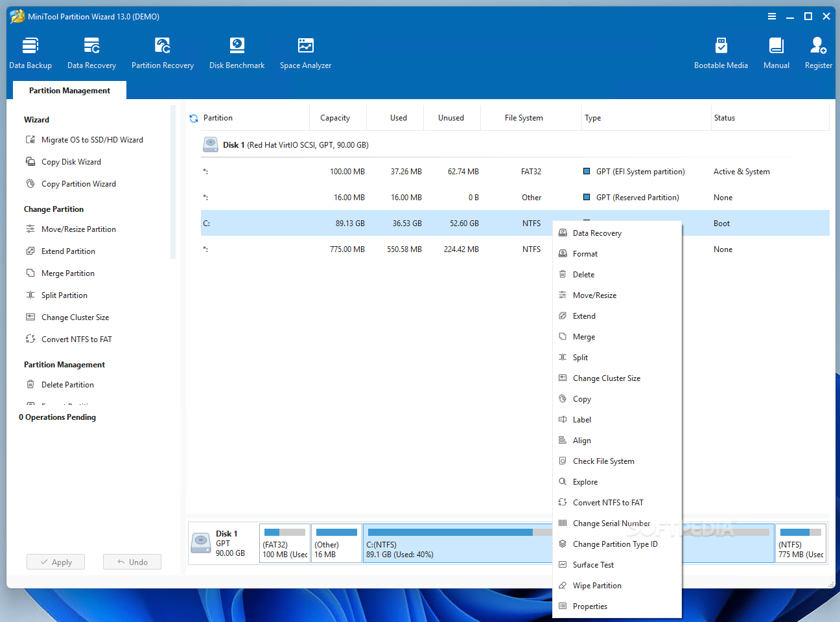Sort by the Used column header

pos(395,118)
